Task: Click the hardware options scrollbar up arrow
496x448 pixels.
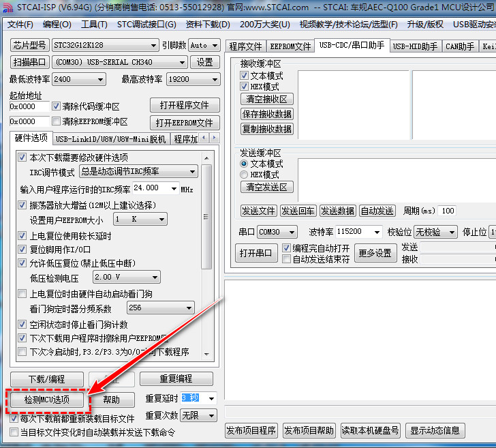Action: [x=206, y=158]
